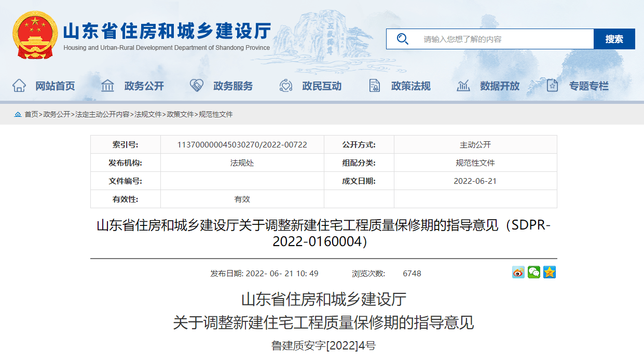Click the 有效 validity value cell
This screenshot has height=364, width=644.
click(242, 199)
